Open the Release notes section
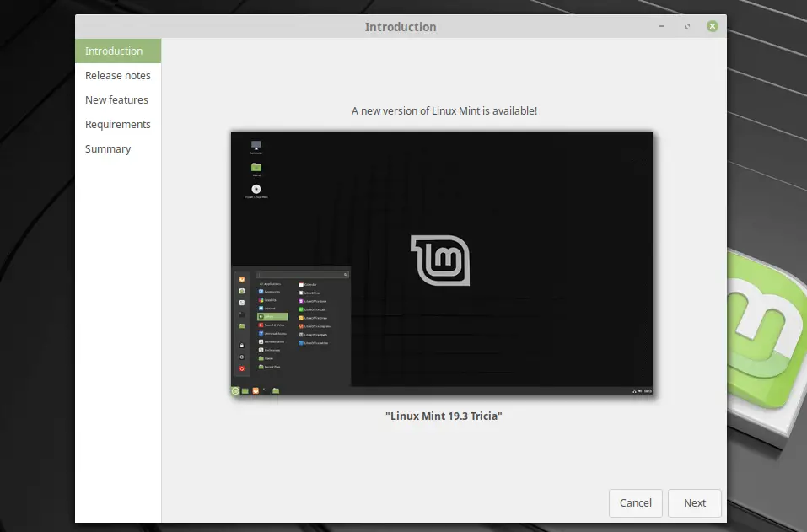 point(118,76)
